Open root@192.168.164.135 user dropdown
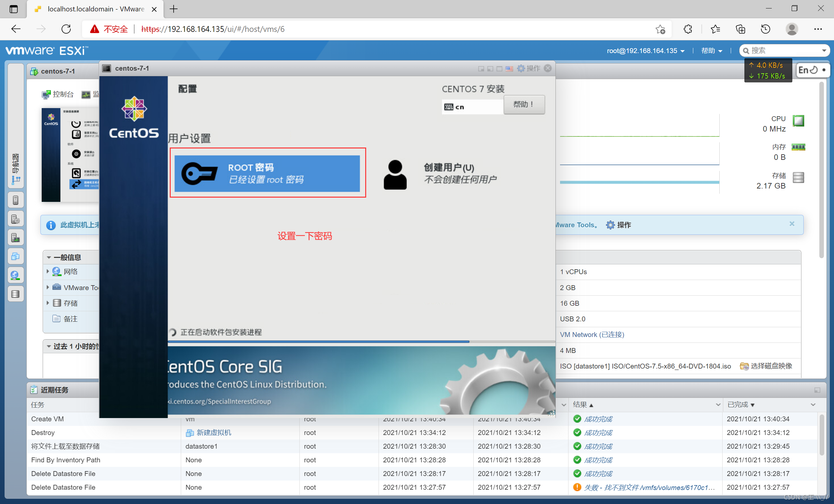 coord(645,51)
